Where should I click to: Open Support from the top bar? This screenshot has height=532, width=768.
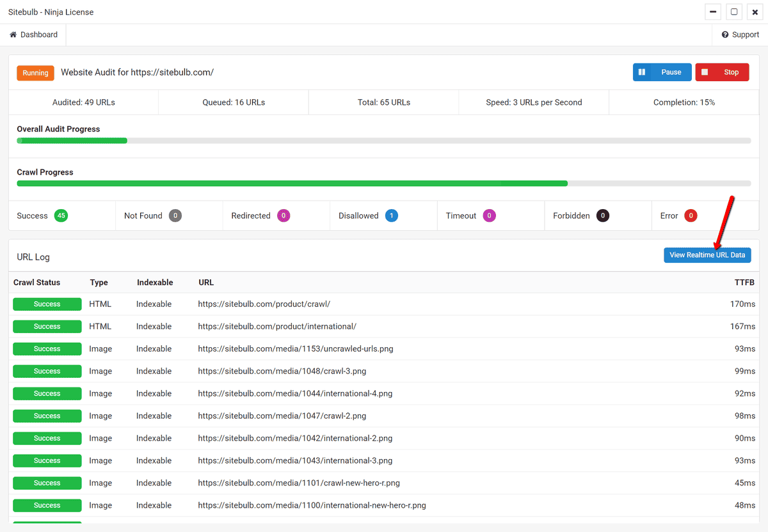pyautogui.click(x=740, y=35)
